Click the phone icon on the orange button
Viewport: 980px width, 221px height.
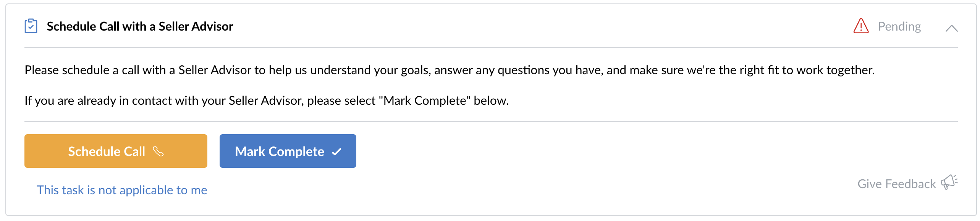(158, 151)
